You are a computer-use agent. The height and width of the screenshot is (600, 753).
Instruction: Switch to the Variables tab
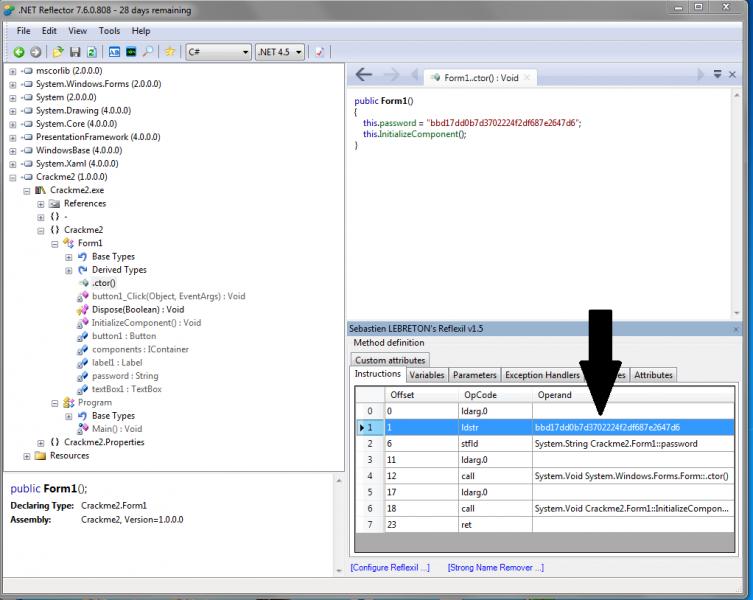(x=426, y=375)
